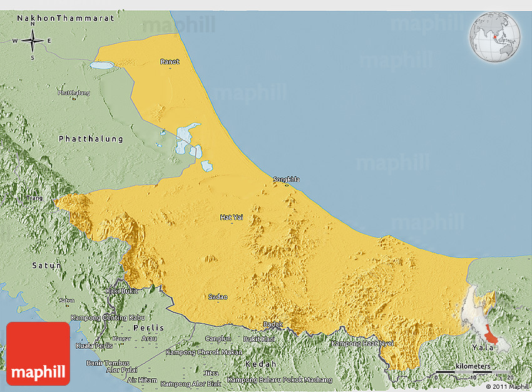Click the red maphill logo
This screenshot has width=532, height=392.
(x=38, y=353)
